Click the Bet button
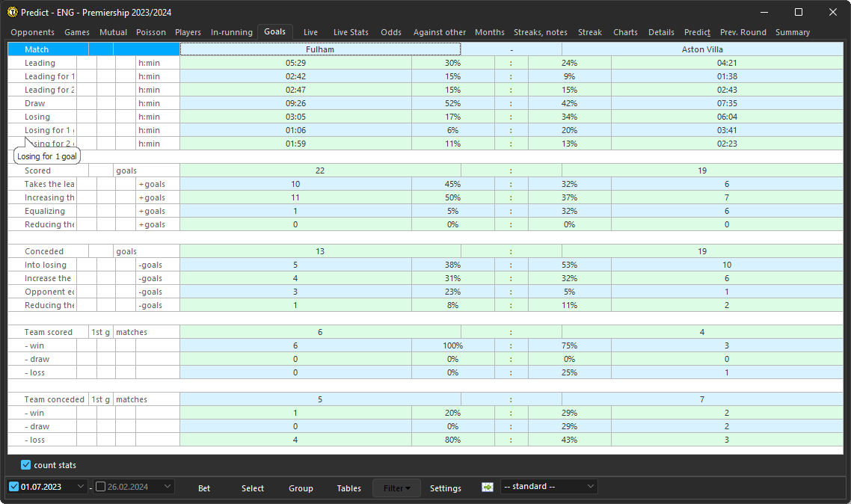 (203, 488)
